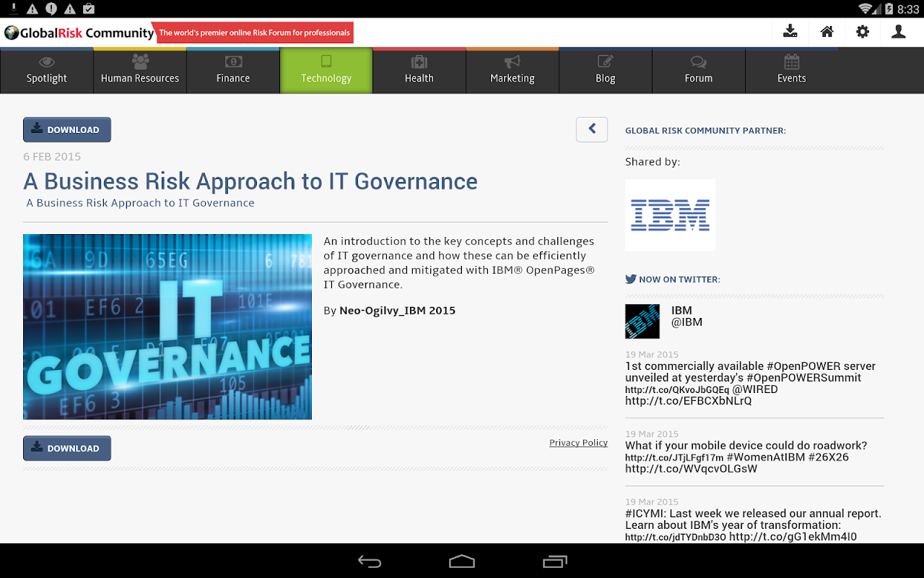Open link http://t.co/gG1ekMm4I0
Image resolution: width=924 pixels, height=578 pixels.
(x=793, y=537)
